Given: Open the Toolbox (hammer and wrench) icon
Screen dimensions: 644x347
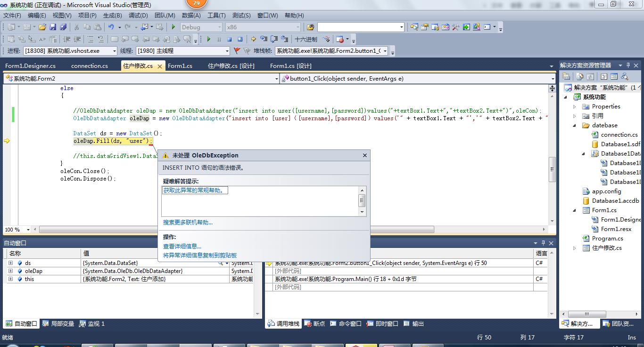Looking at the screenshot, I should coord(456,27).
